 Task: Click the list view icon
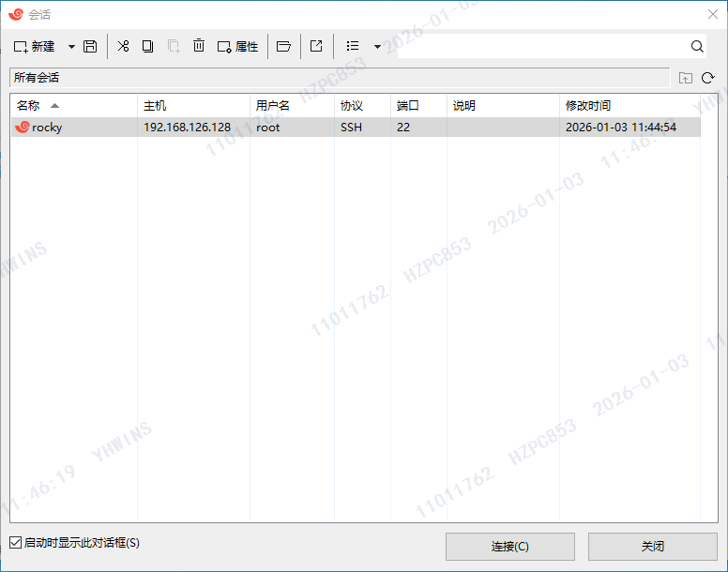[x=353, y=45]
